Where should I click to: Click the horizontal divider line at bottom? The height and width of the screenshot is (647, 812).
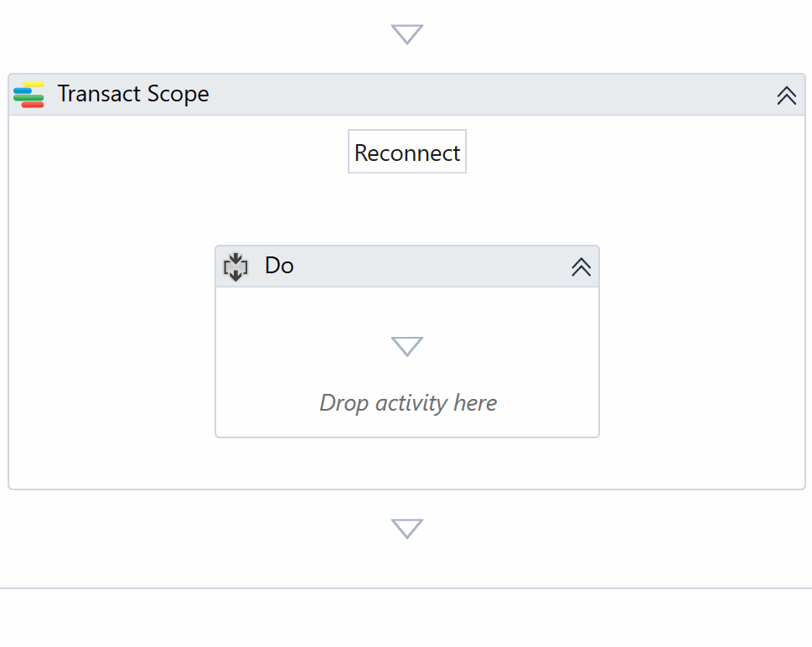406,588
